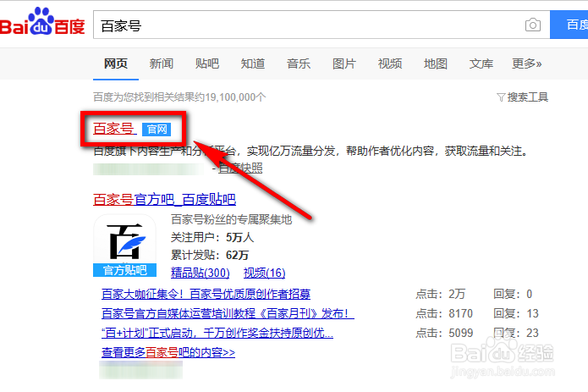This screenshot has width=588, height=392.
Task: Click text 关注用户：5万人
Action: [212, 237]
